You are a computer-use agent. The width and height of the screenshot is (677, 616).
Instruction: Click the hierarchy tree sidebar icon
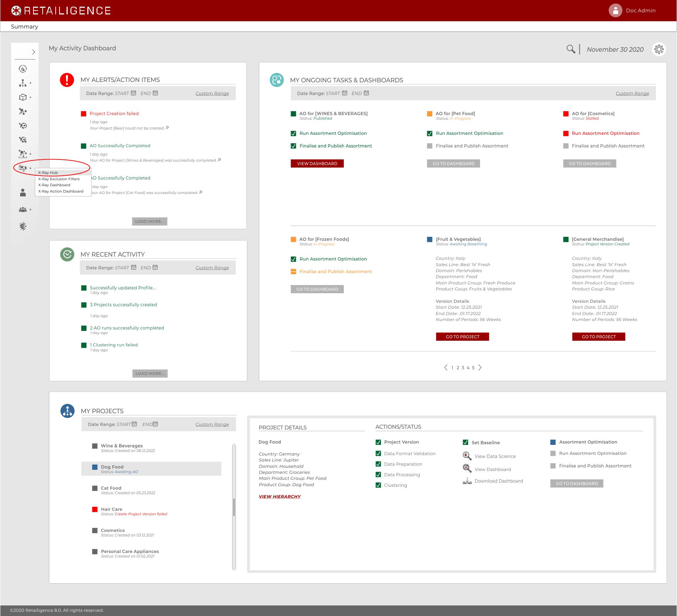point(23,83)
